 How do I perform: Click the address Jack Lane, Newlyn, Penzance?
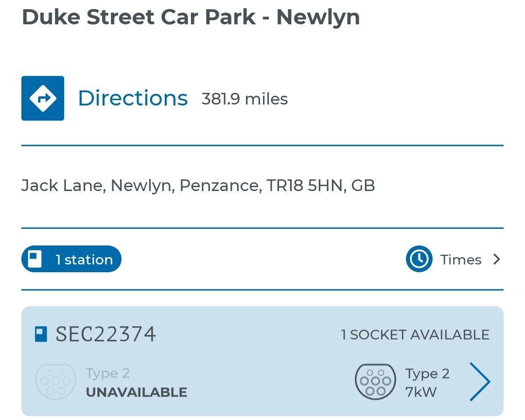[198, 185]
